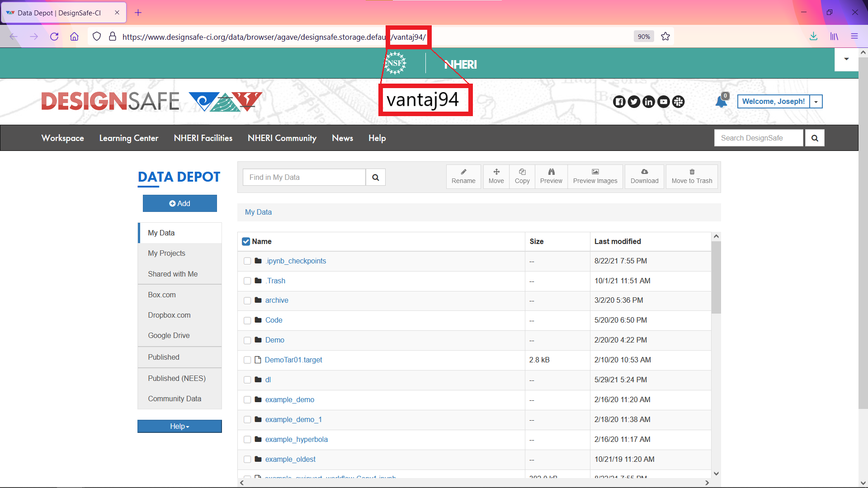Click the Copy toolbar button
Screen dimensions: 868x488
point(522,177)
